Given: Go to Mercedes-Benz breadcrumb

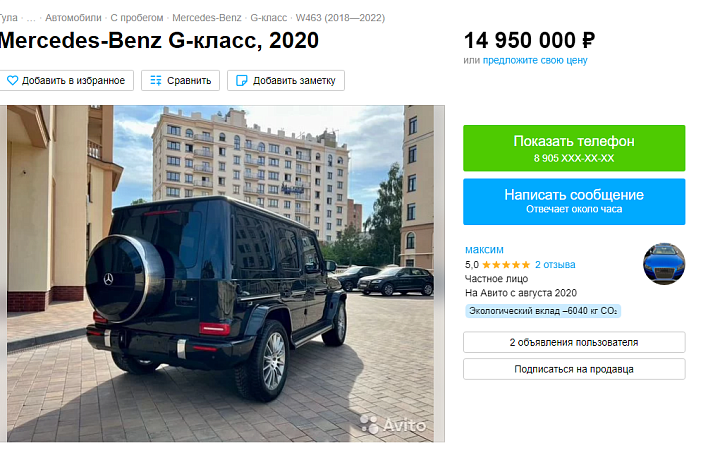Looking at the screenshot, I should (x=207, y=18).
